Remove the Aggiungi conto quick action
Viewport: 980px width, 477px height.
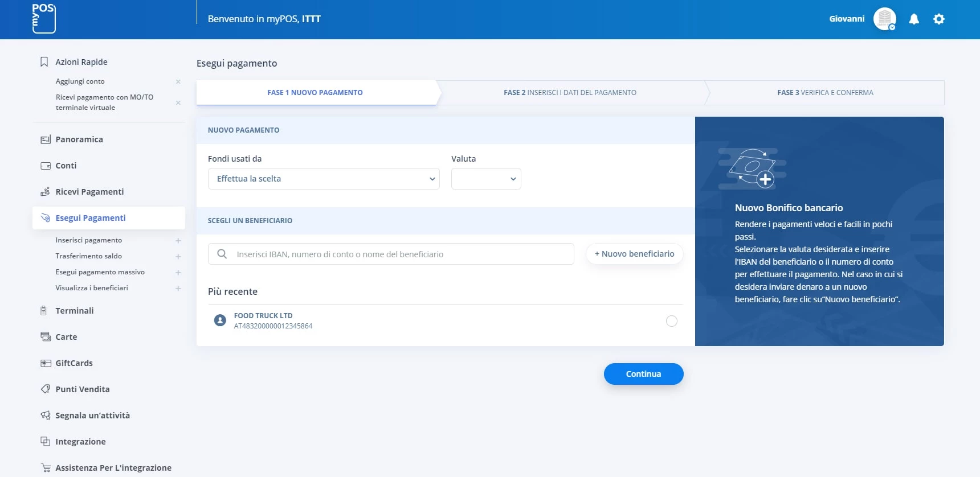tap(178, 82)
